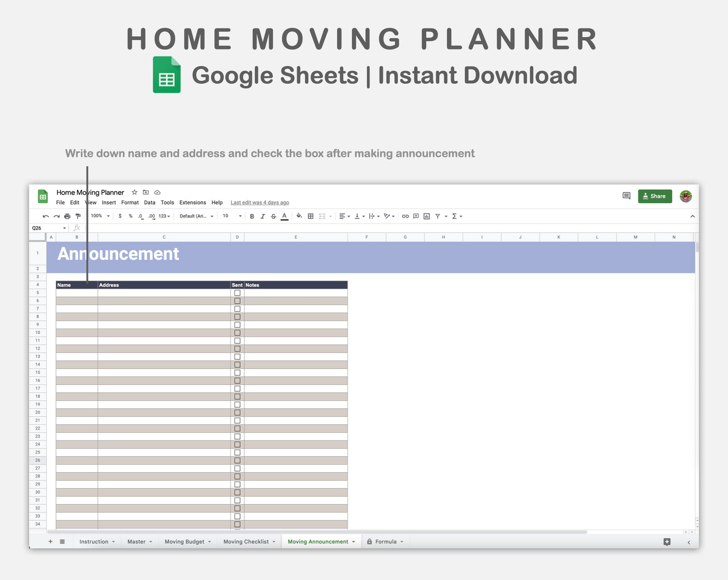
Task: Apply currency format with dollar sign icon
Action: click(120, 216)
